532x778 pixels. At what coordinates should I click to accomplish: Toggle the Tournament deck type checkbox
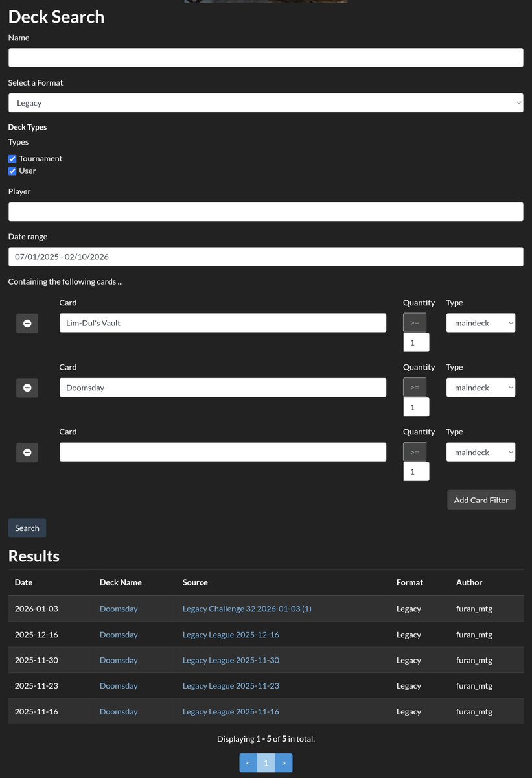tap(12, 159)
